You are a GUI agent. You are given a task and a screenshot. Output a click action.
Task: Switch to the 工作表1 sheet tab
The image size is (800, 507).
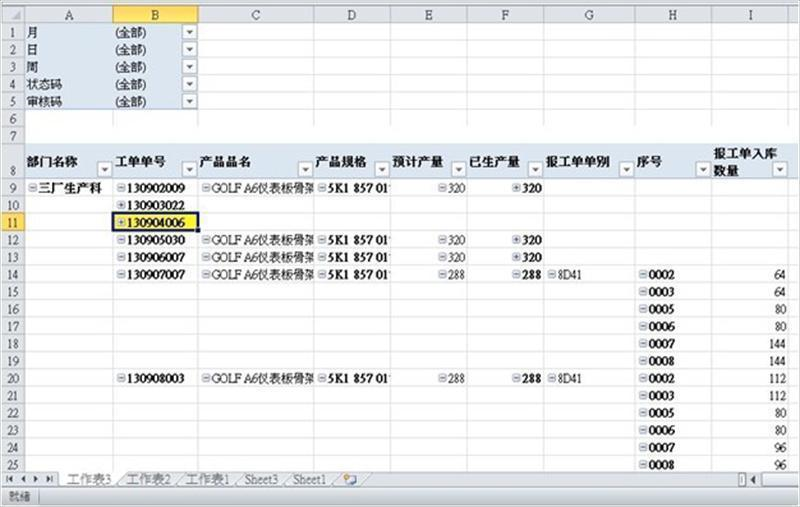click(x=207, y=479)
